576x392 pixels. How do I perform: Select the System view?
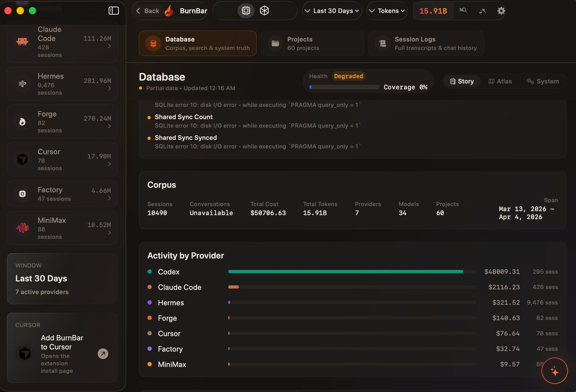click(x=542, y=81)
